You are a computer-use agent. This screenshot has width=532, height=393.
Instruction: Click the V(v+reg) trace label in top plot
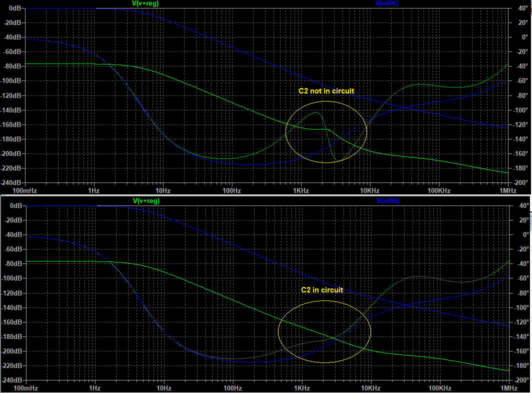click(x=145, y=3)
